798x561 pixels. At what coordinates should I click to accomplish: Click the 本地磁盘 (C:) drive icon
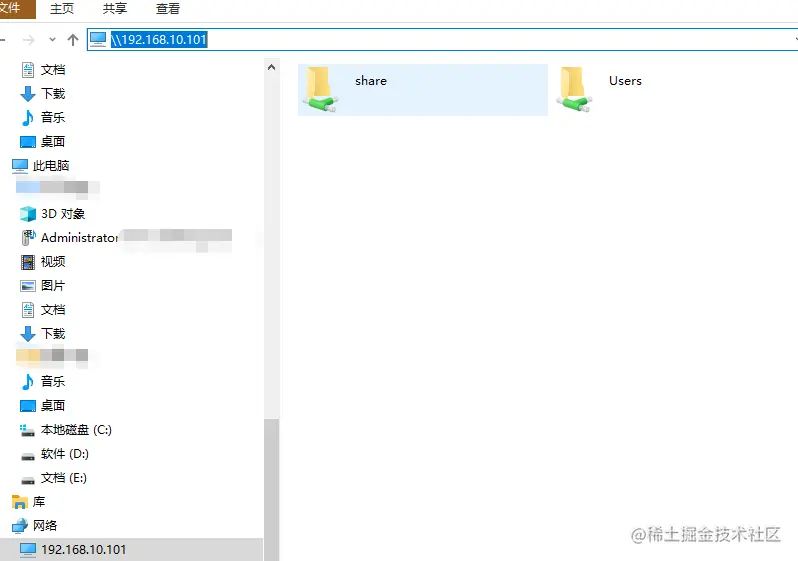pos(27,430)
